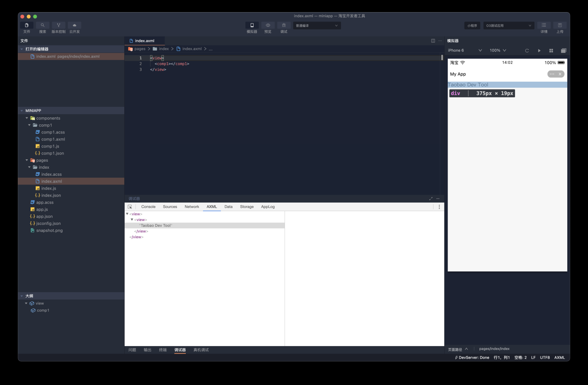Click the simulator refresh icon
This screenshot has width=588, height=385.
point(527,51)
